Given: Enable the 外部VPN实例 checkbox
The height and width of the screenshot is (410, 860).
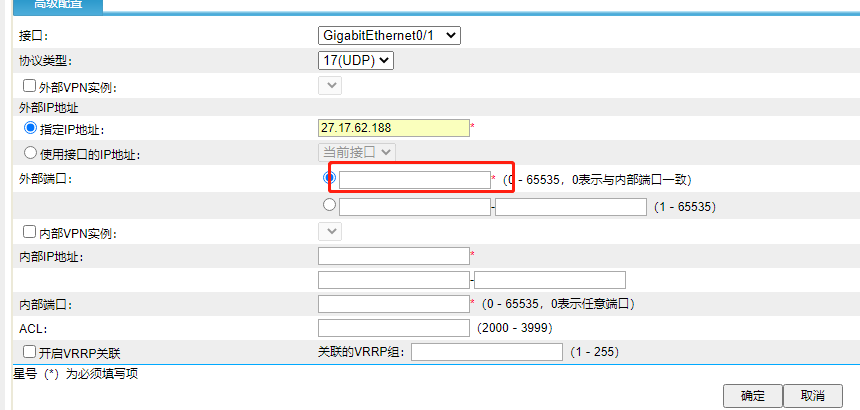Looking at the screenshot, I should [x=30, y=87].
